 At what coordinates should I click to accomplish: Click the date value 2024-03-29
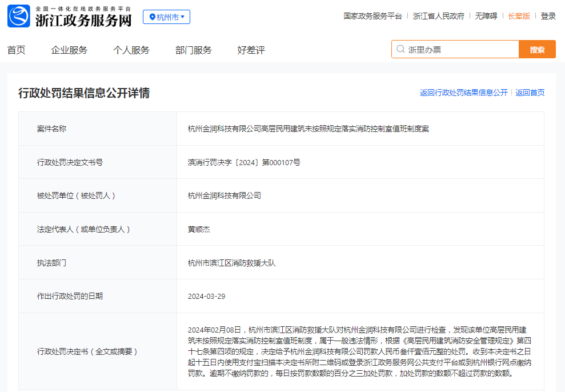206,296
